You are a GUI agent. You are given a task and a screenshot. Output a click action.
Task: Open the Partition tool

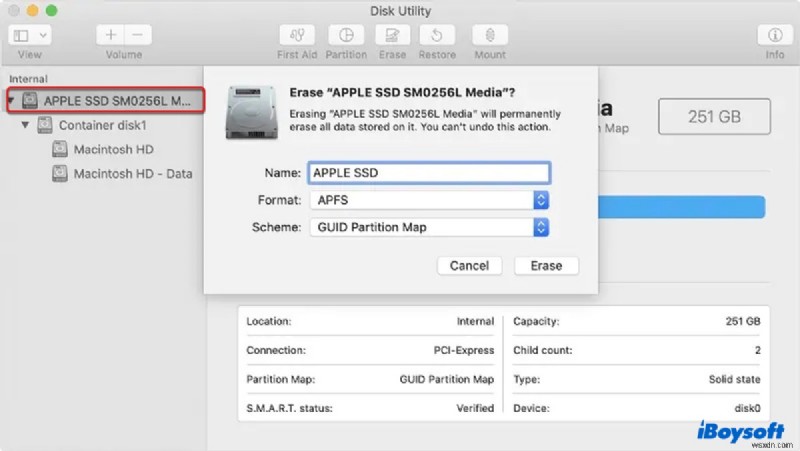click(x=346, y=35)
